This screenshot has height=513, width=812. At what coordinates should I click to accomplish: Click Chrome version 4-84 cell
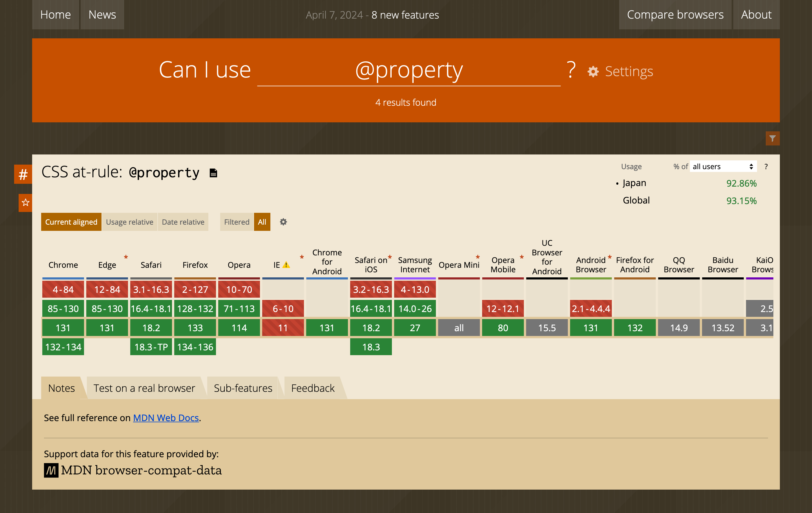pos(63,289)
